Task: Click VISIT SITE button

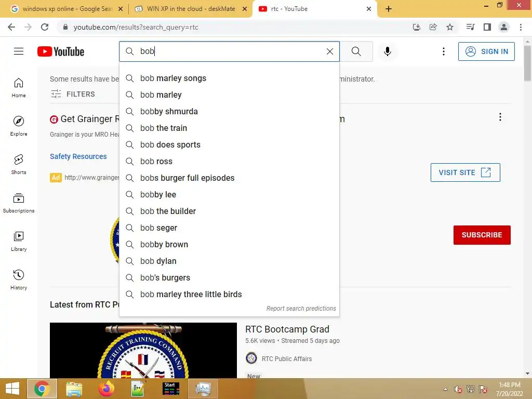Action: (x=465, y=172)
